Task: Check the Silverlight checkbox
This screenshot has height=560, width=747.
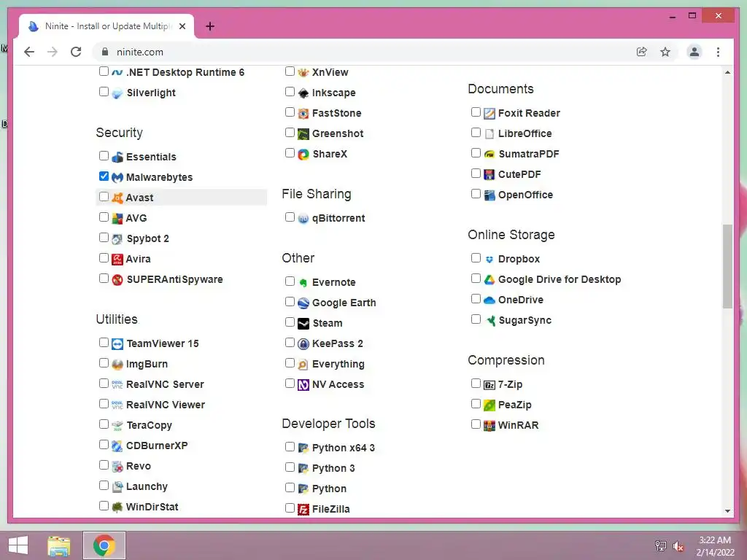Action: click(104, 91)
